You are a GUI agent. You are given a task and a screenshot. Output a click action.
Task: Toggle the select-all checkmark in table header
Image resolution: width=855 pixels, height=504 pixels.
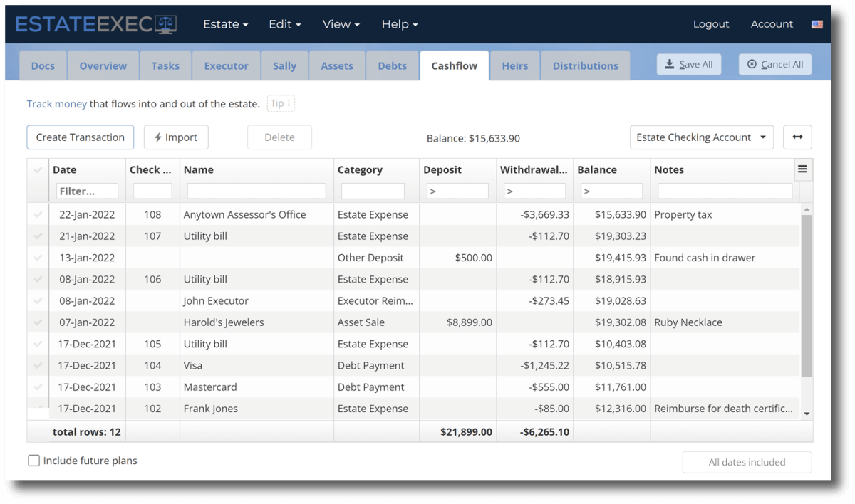(x=38, y=169)
